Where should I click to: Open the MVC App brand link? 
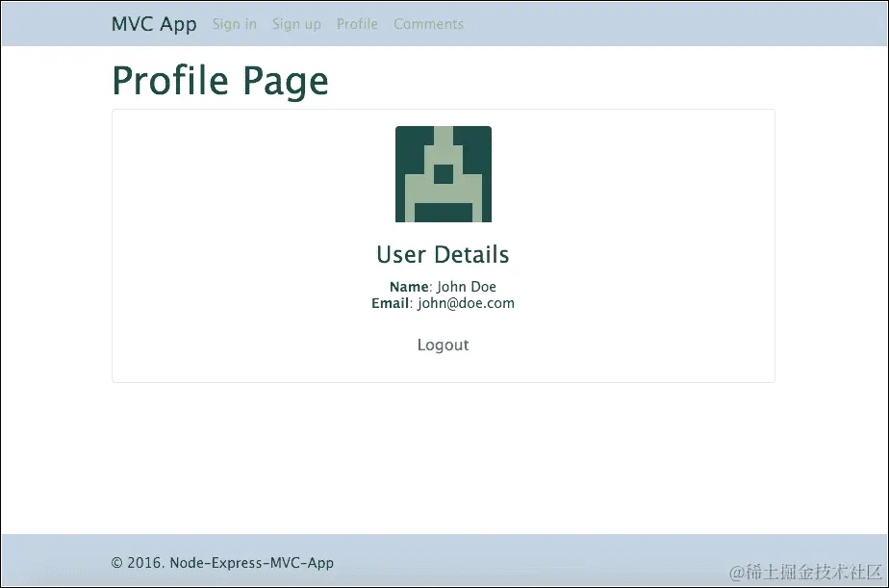tap(154, 24)
